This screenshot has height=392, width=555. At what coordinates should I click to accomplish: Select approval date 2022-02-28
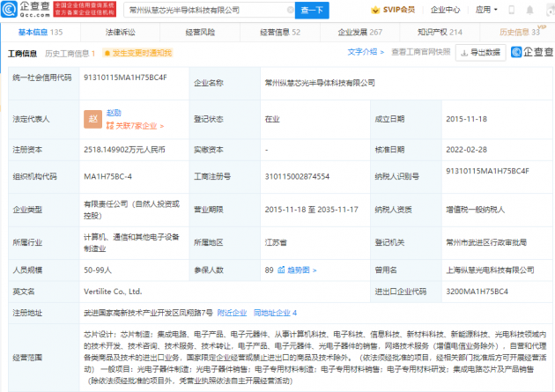pos(467,150)
